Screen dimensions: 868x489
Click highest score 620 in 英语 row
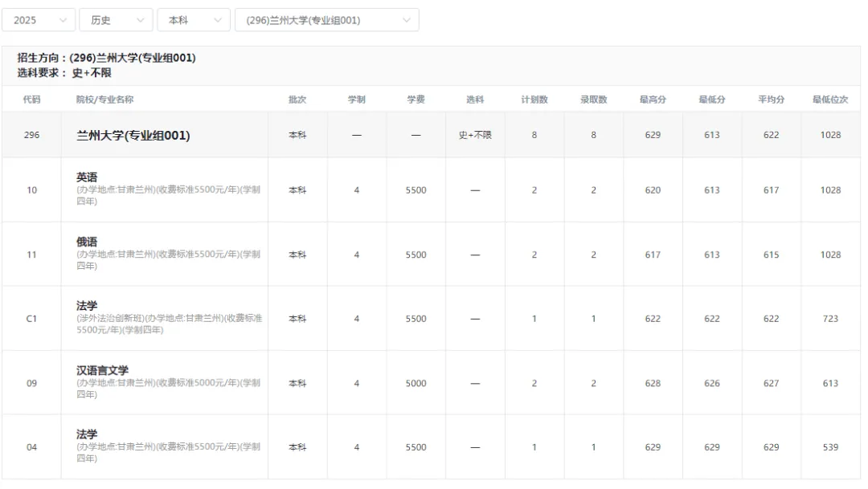653,190
